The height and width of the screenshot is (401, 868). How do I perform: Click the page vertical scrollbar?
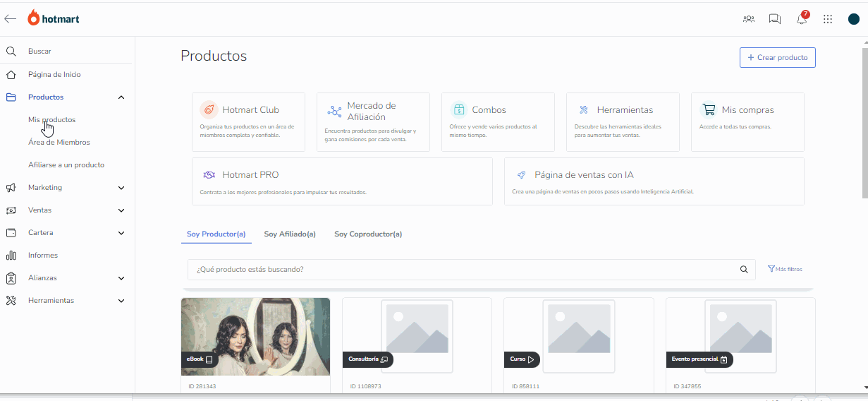click(x=864, y=124)
